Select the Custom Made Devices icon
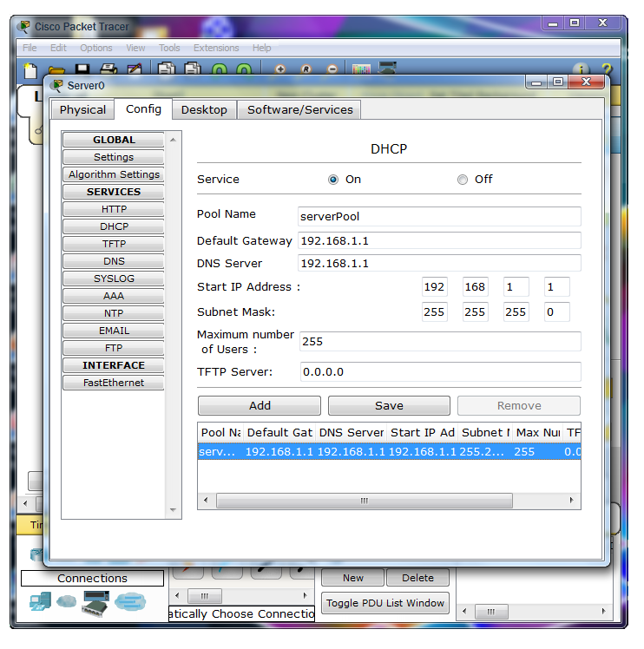Screen dimensions: 644x649 coord(95,603)
